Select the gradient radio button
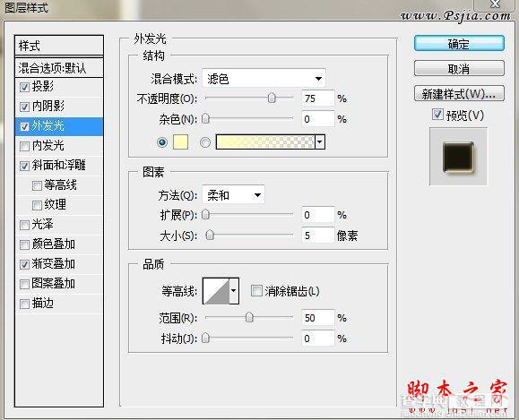 pyautogui.click(x=205, y=142)
